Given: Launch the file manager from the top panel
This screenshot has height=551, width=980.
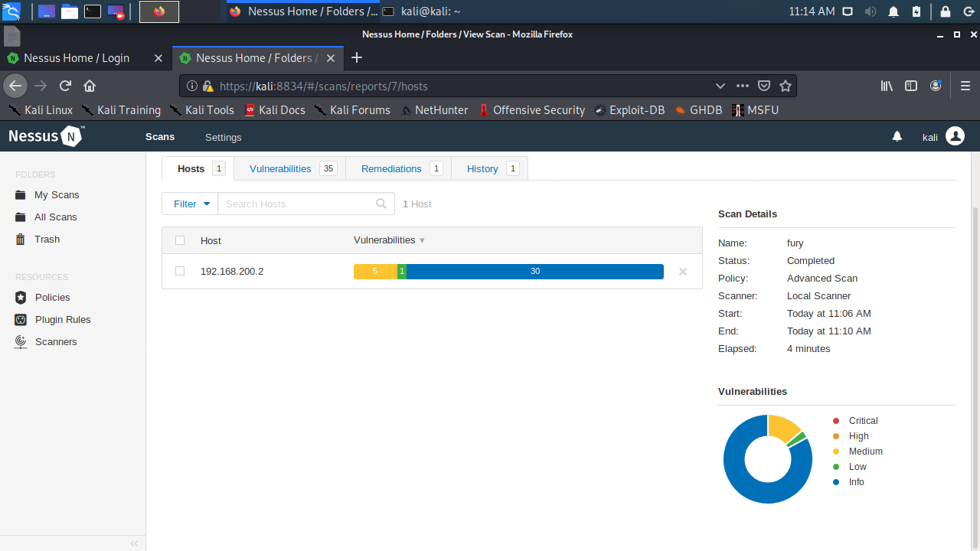Looking at the screenshot, I should (70, 11).
